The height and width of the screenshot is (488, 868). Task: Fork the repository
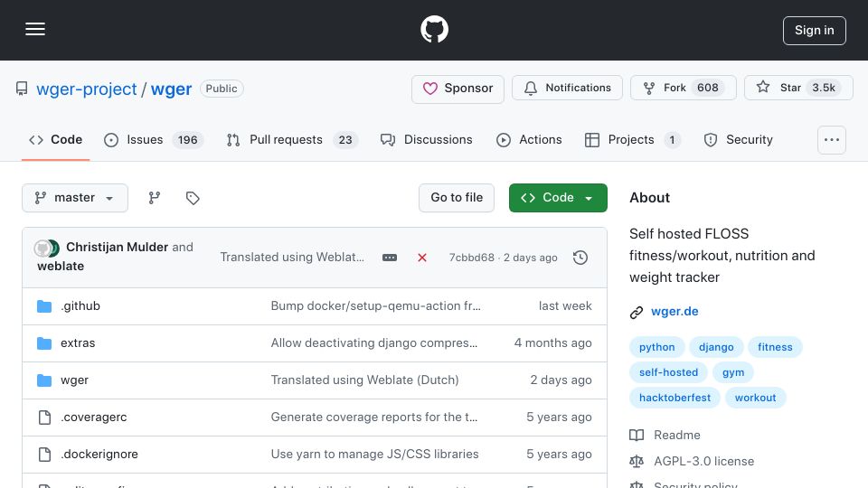[684, 88]
